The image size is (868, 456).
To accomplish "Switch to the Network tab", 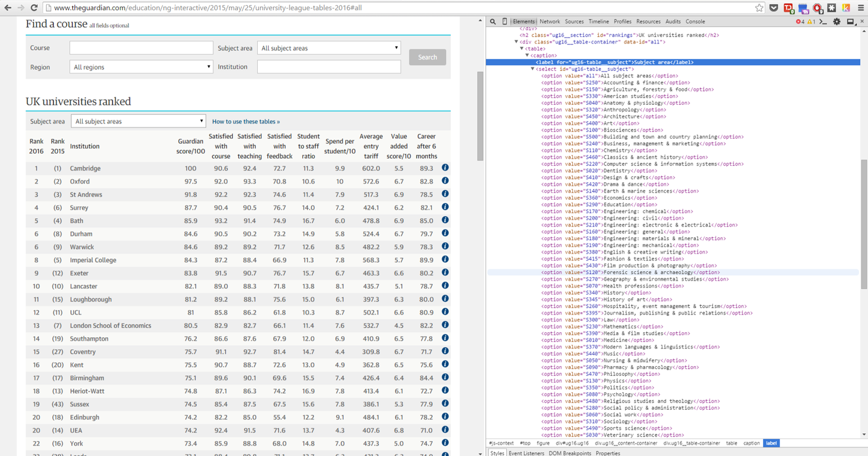I will coord(550,22).
